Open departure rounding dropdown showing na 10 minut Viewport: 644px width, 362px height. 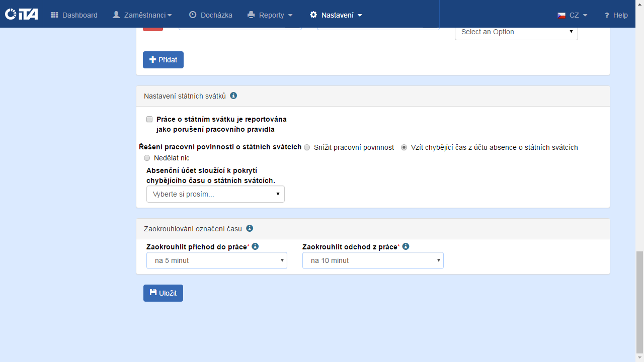pyautogui.click(x=372, y=260)
